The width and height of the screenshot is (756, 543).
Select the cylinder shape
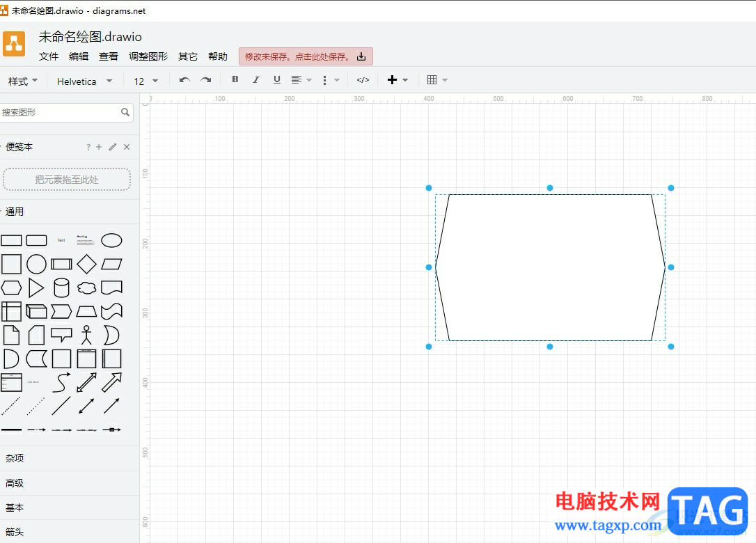(61, 288)
